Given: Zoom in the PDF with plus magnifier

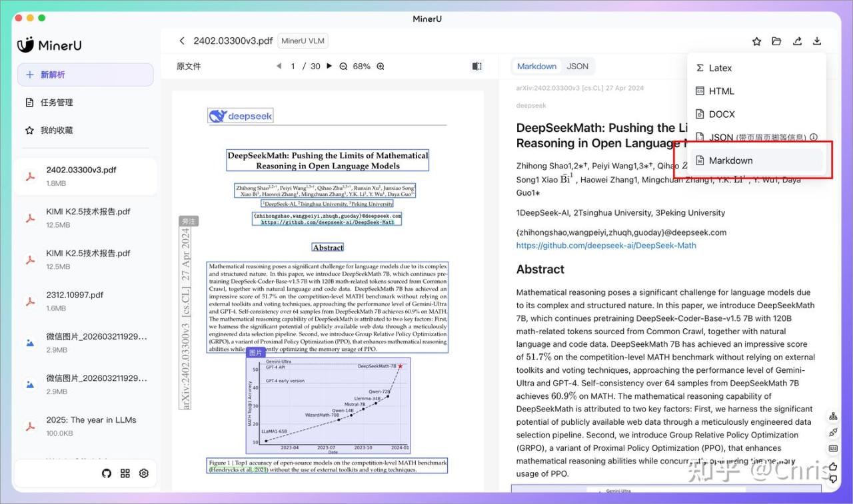Looking at the screenshot, I should tap(381, 67).
